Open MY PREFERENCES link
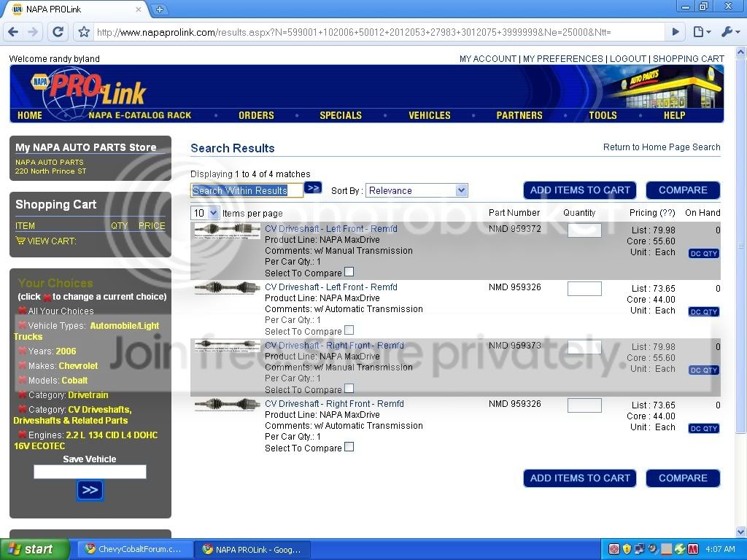The image size is (747, 560). pos(562,58)
